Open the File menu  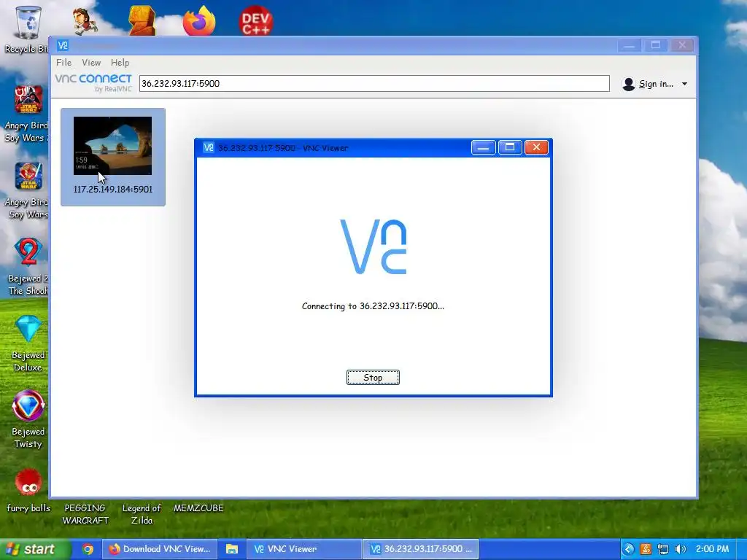point(63,63)
